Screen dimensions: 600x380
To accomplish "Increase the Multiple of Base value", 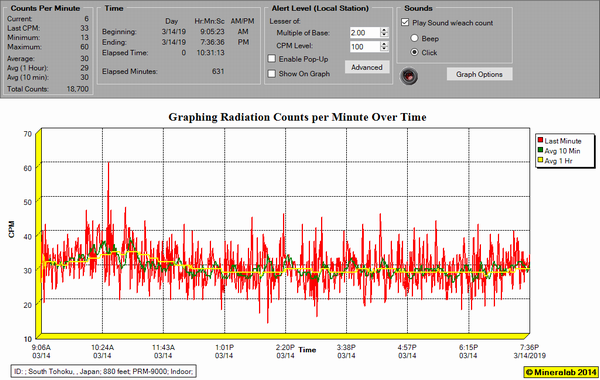I will (384, 30).
